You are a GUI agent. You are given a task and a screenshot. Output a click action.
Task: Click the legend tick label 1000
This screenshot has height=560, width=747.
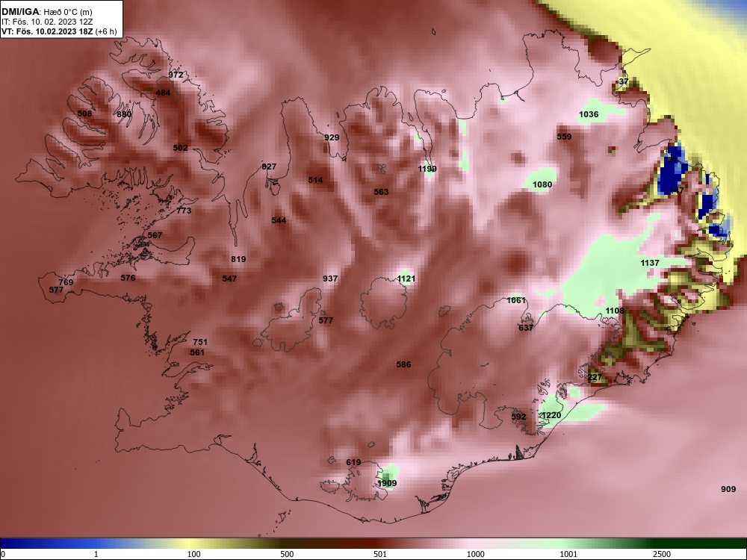click(475, 554)
